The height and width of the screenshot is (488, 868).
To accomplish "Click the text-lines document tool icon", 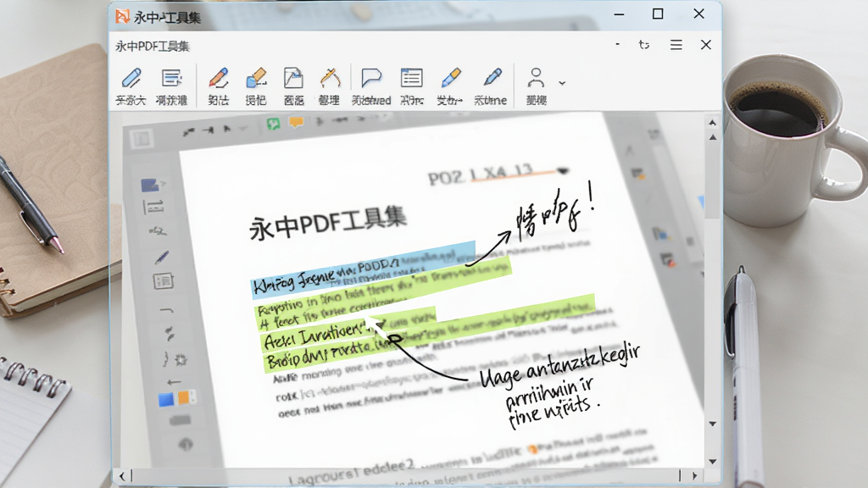I will 171,78.
